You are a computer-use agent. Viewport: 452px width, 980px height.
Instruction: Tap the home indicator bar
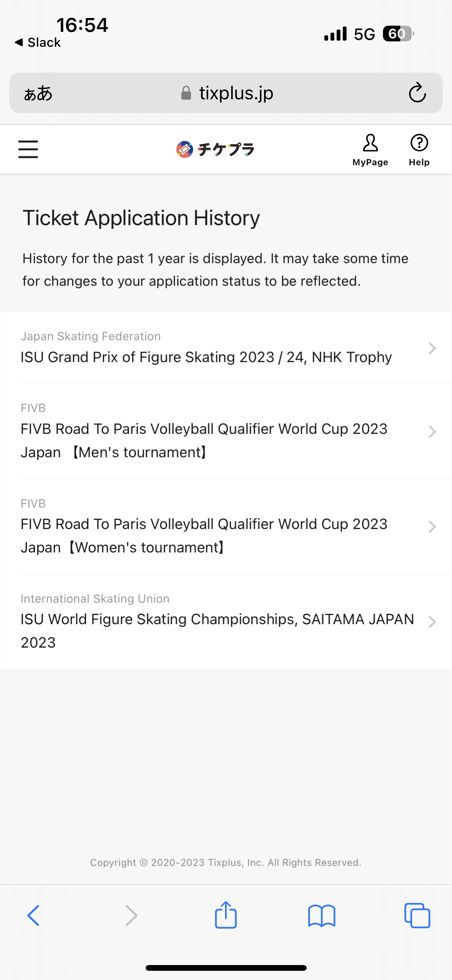point(226,968)
